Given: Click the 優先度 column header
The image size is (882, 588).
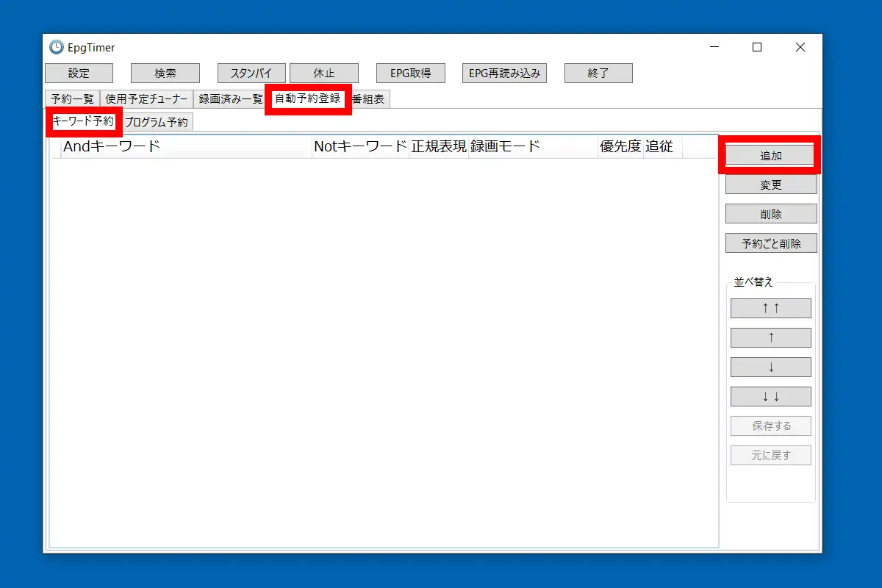Looking at the screenshot, I should (x=621, y=147).
